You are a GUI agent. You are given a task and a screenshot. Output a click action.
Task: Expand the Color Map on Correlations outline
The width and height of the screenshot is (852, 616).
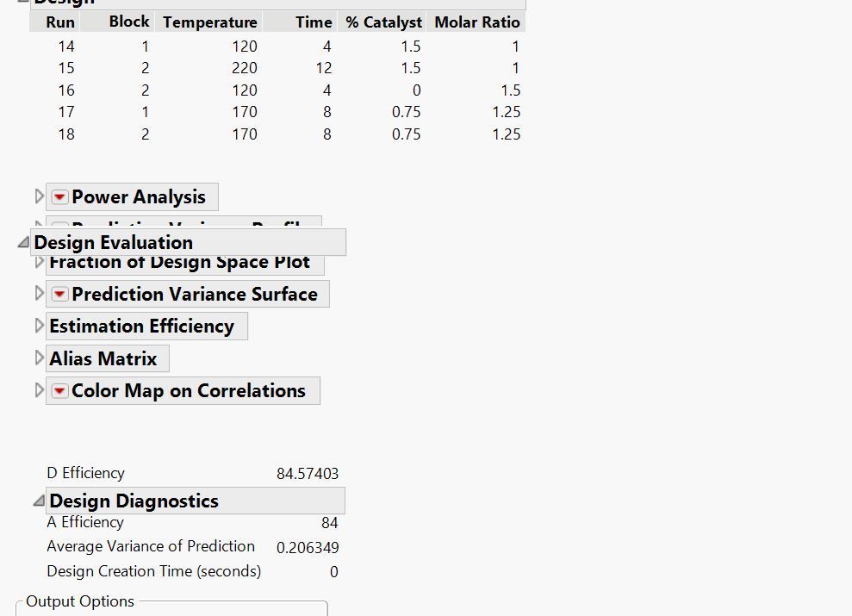point(39,391)
